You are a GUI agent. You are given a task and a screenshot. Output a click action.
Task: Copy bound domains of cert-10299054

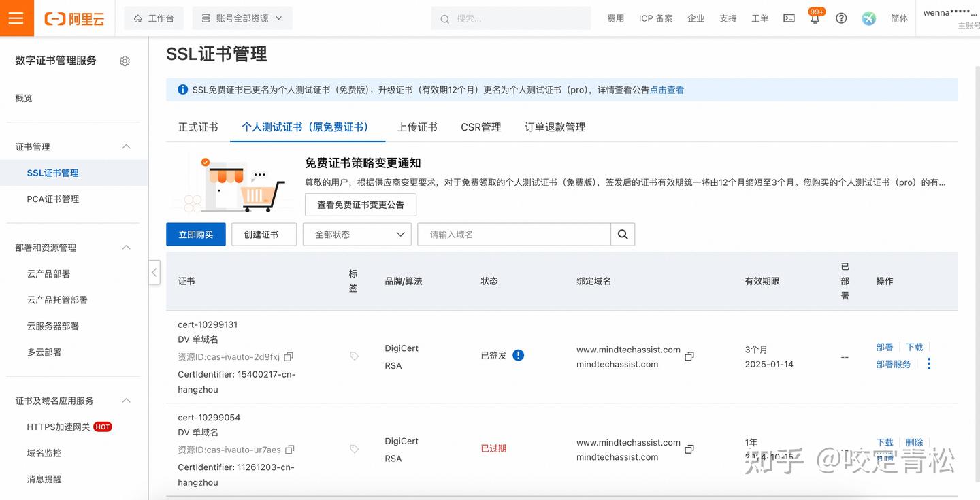(689, 449)
